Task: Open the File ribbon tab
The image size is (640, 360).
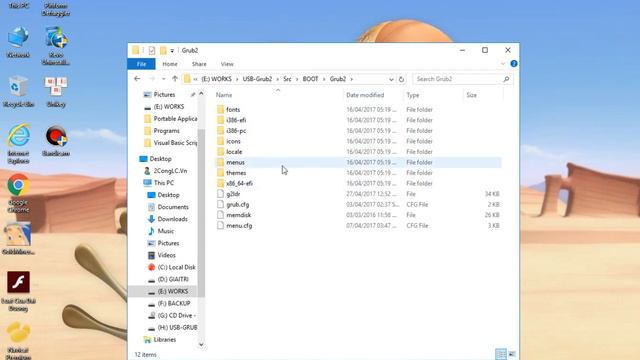Action: [x=141, y=64]
